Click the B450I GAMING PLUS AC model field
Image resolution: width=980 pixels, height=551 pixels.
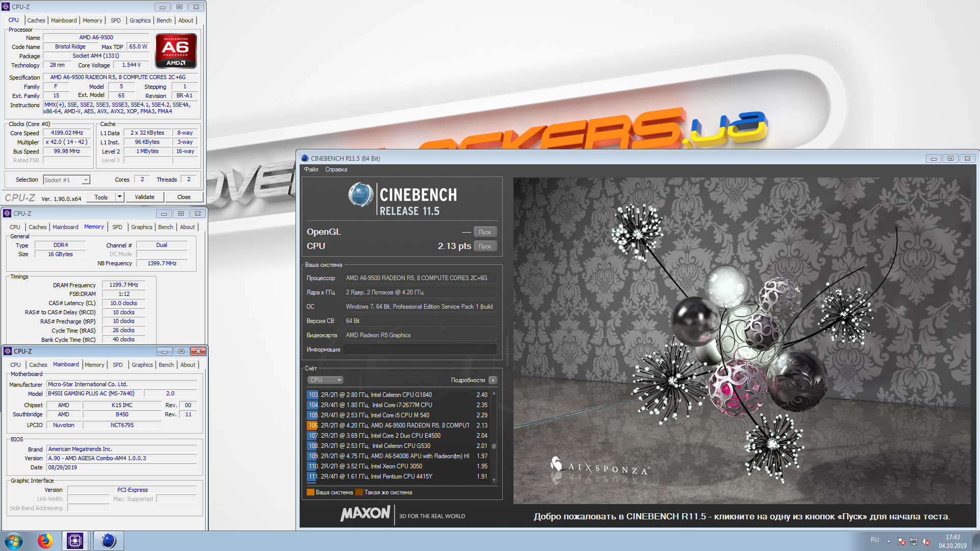point(93,393)
